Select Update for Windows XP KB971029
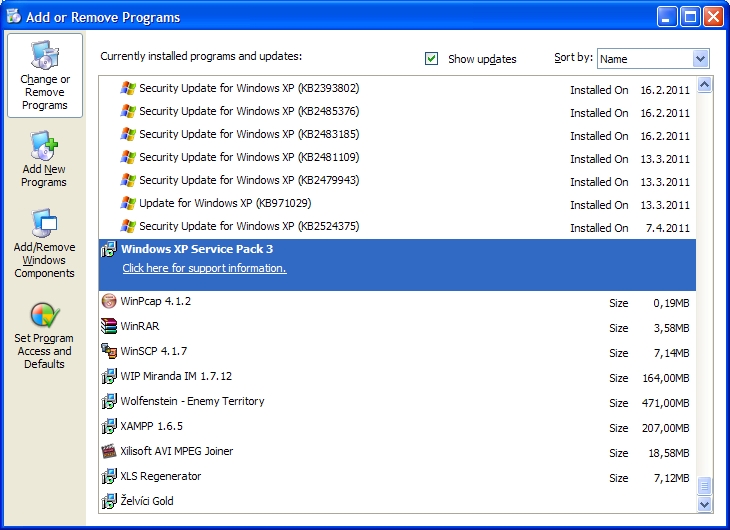The width and height of the screenshot is (730, 530). (397, 203)
